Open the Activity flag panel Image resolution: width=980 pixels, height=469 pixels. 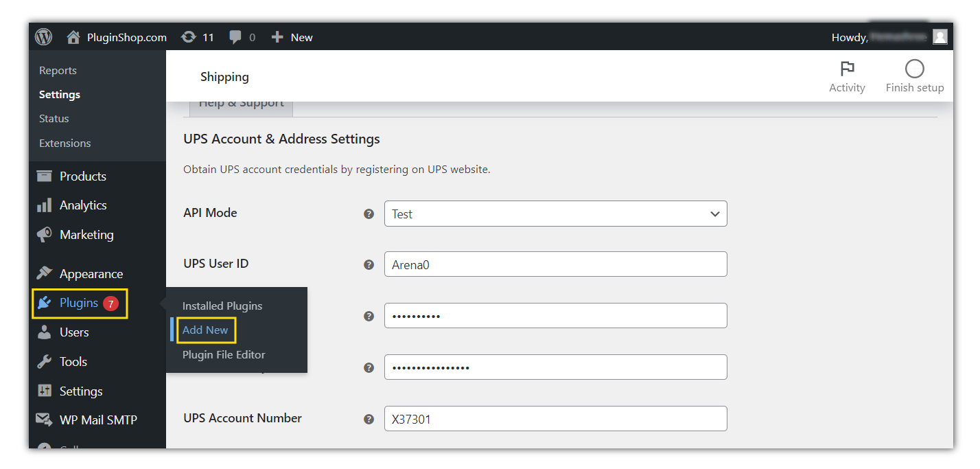(x=847, y=76)
